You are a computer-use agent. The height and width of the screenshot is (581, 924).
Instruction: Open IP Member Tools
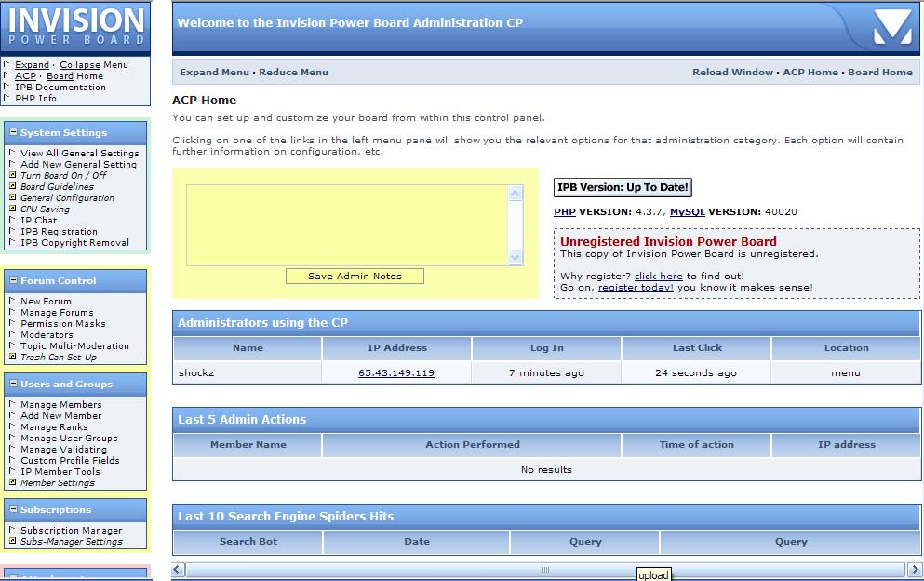coord(60,472)
